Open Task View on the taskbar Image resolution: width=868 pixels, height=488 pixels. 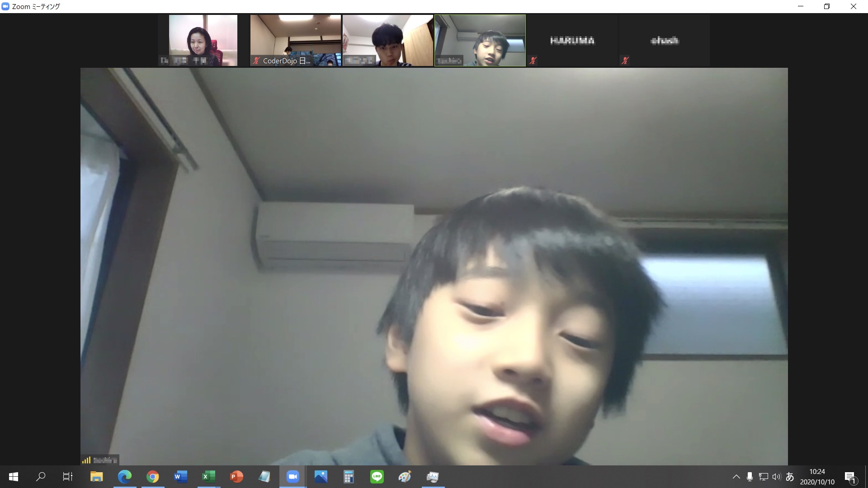click(x=68, y=477)
